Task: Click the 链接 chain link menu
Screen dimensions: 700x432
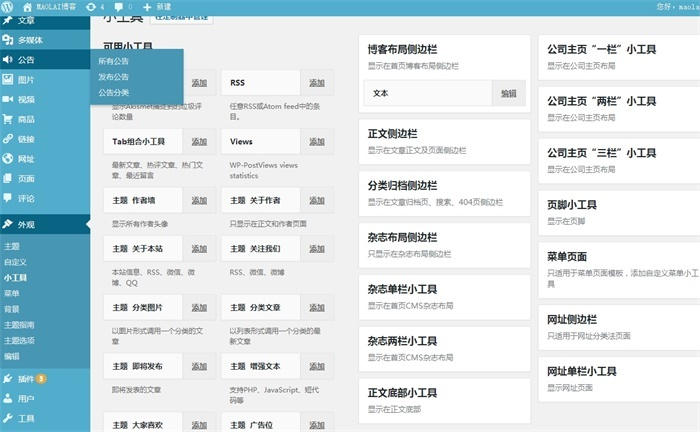Action: tap(25, 139)
